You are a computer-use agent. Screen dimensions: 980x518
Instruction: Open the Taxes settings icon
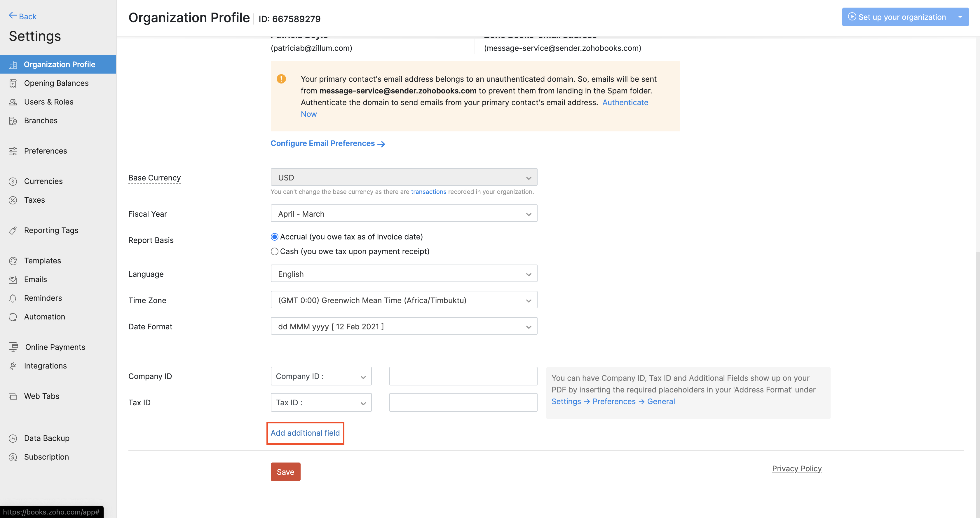pos(13,200)
